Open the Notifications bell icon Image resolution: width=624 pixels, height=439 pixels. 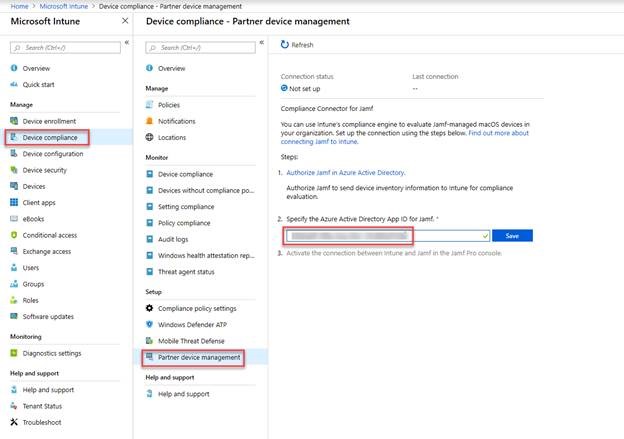(149, 121)
